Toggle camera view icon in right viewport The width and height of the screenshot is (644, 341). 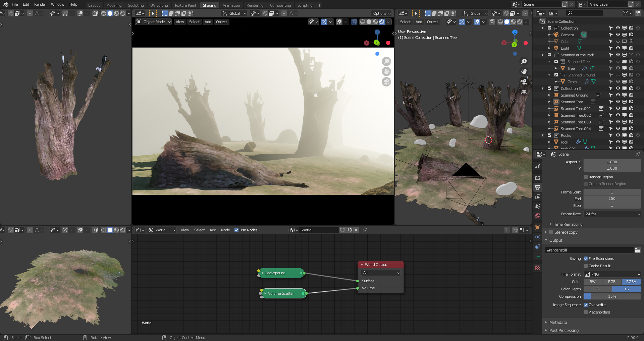point(524,81)
